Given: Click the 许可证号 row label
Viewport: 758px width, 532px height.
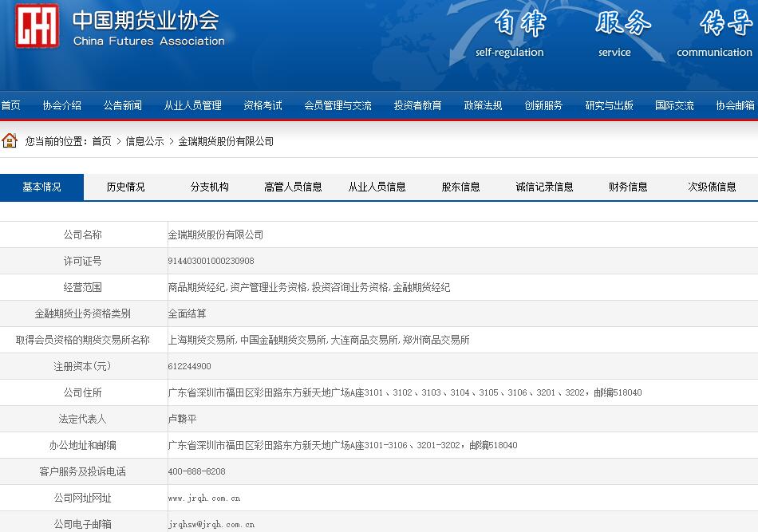Looking at the screenshot, I should (x=83, y=261).
